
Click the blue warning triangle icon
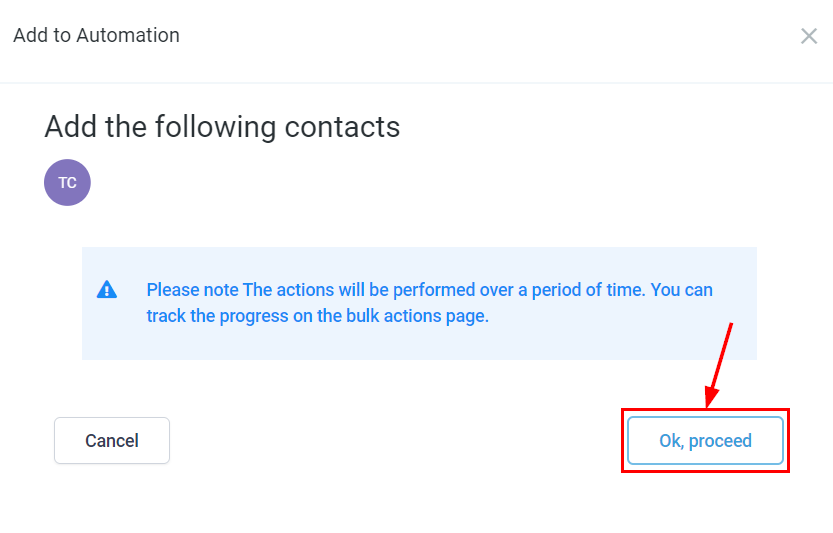click(107, 290)
